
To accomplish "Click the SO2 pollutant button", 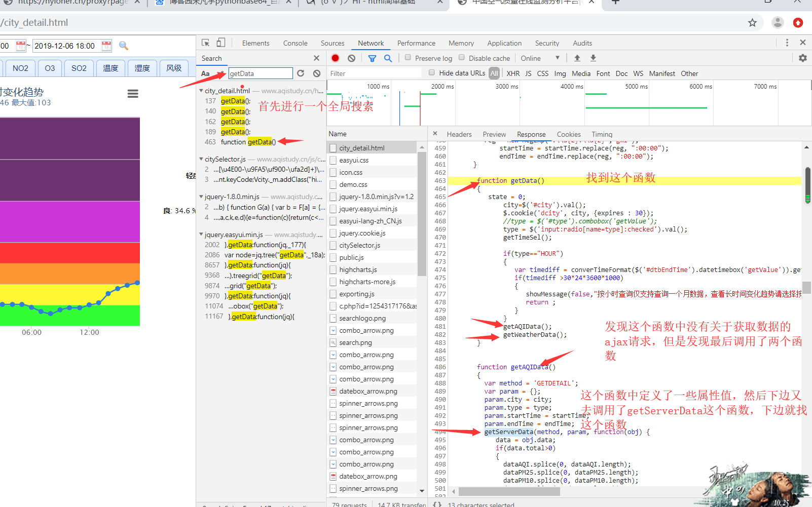I will (x=79, y=68).
